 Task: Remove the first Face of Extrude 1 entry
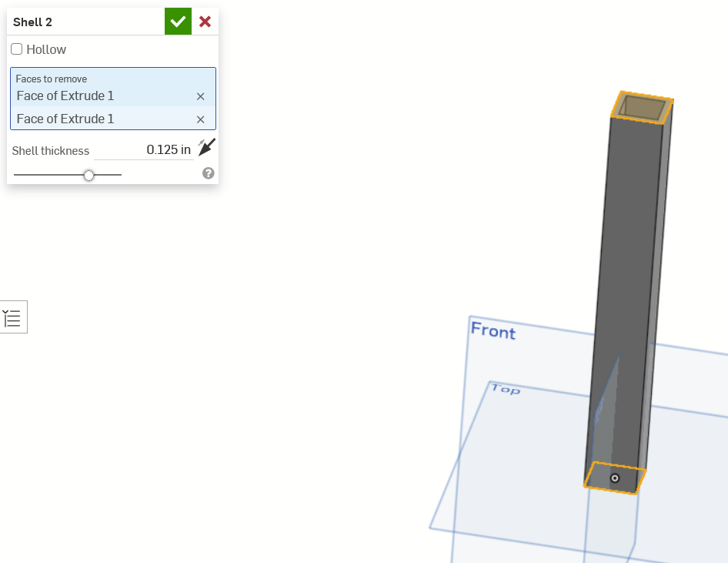pyautogui.click(x=201, y=96)
